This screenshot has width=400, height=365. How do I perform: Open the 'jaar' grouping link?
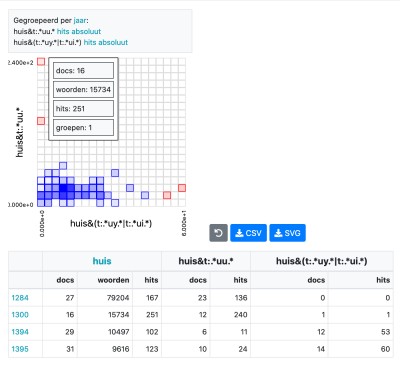80,20
